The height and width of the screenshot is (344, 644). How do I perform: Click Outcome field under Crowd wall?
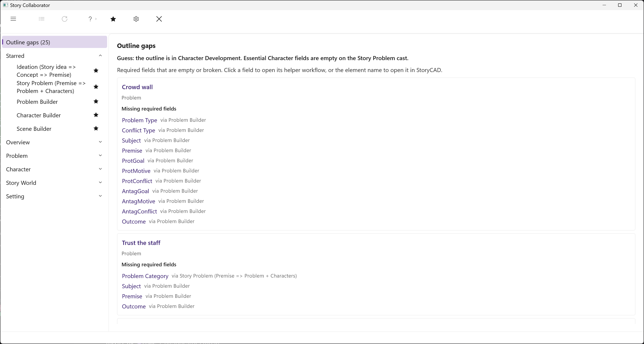click(x=134, y=222)
